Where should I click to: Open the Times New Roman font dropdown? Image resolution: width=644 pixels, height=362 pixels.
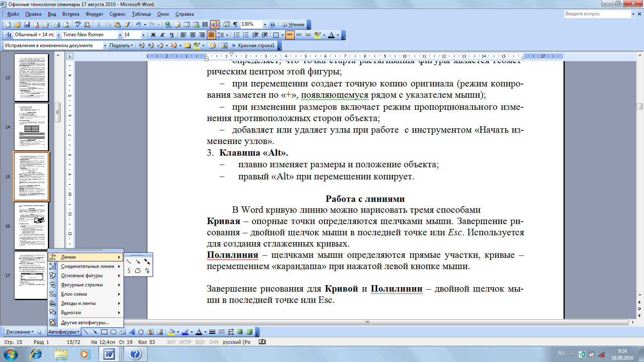pyautogui.click(x=120, y=35)
